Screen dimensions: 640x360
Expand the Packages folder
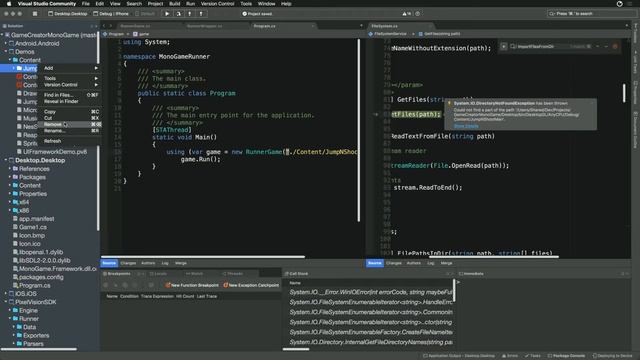tap(10, 177)
